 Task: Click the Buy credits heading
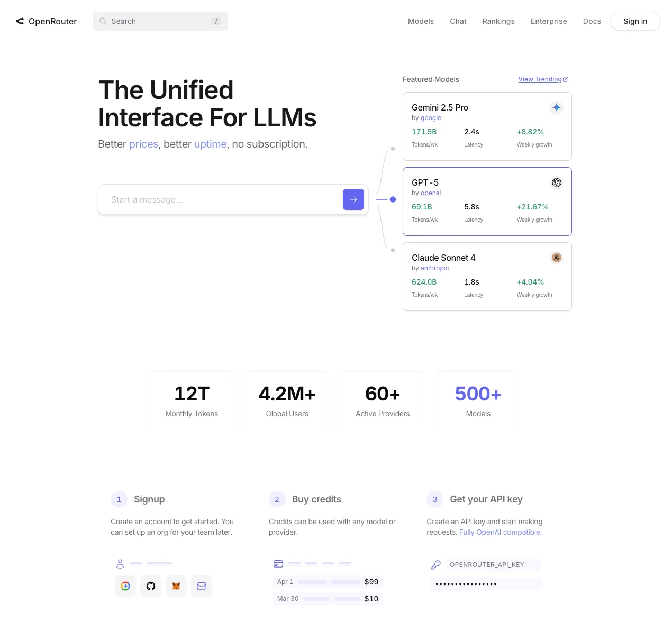click(x=316, y=499)
